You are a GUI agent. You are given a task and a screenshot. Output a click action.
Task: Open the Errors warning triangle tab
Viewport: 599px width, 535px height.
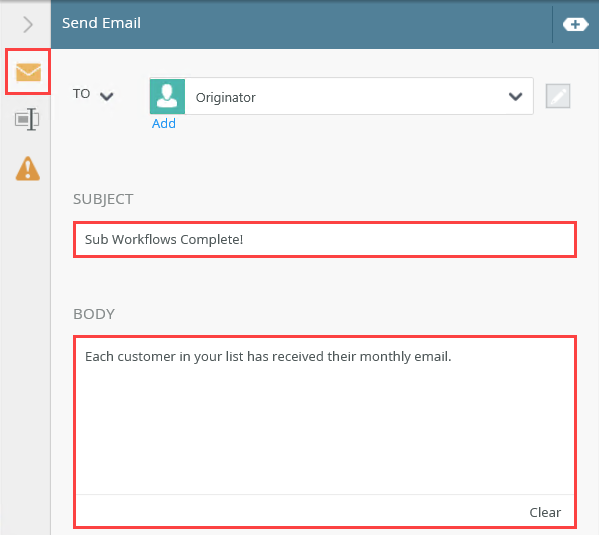(x=28, y=168)
